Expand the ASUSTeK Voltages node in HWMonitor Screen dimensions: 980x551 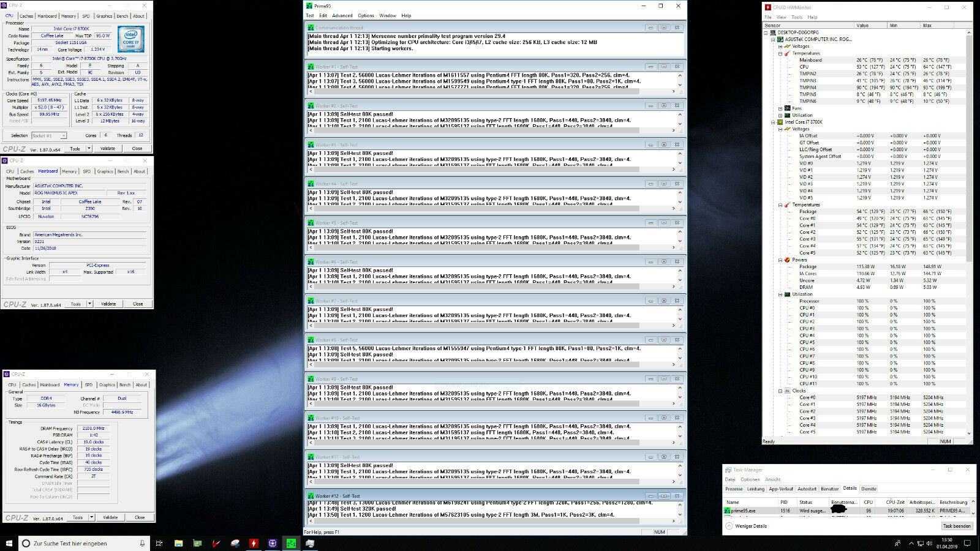coord(780,47)
